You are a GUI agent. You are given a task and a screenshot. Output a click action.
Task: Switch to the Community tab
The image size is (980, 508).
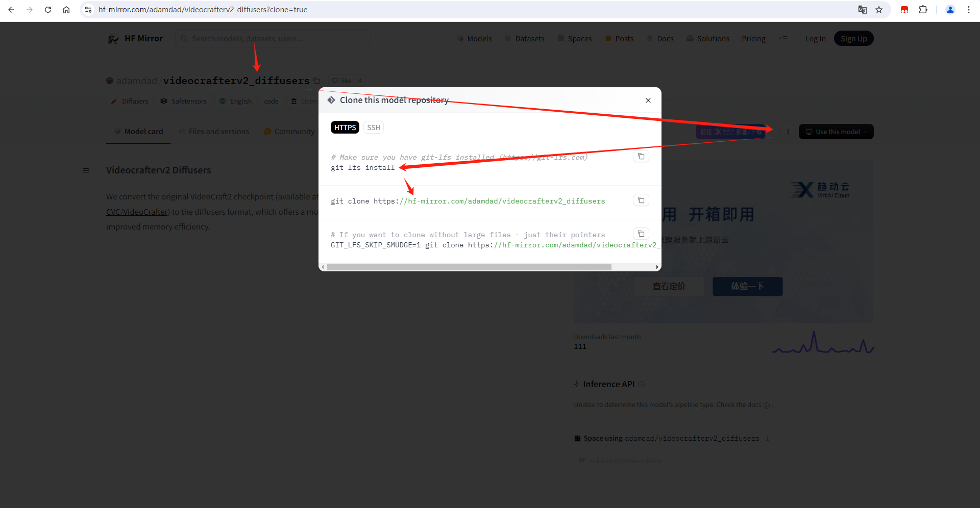click(289, 132)
